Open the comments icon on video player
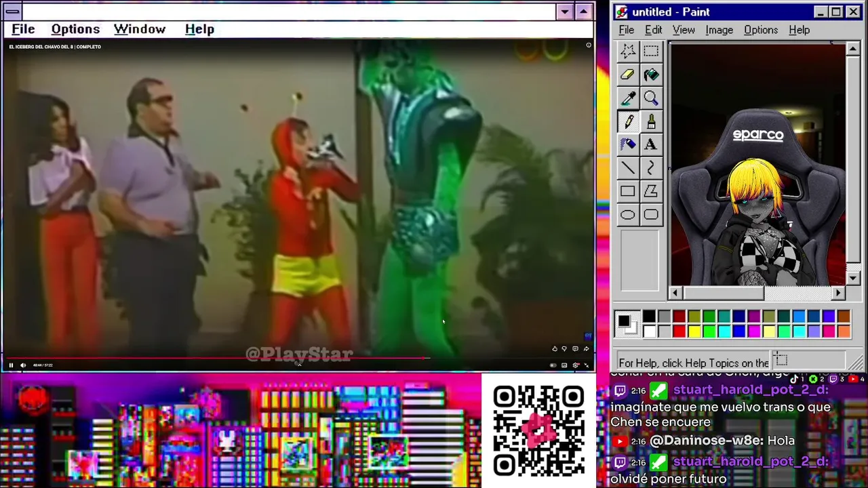 pyautogui.click(x=575, y=349)
